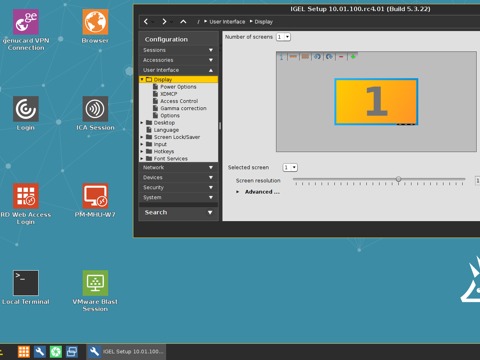Click the blue wrench setup icon in taskbar
The width and height of the screenshot is (480, 360).
pos(40,351)
